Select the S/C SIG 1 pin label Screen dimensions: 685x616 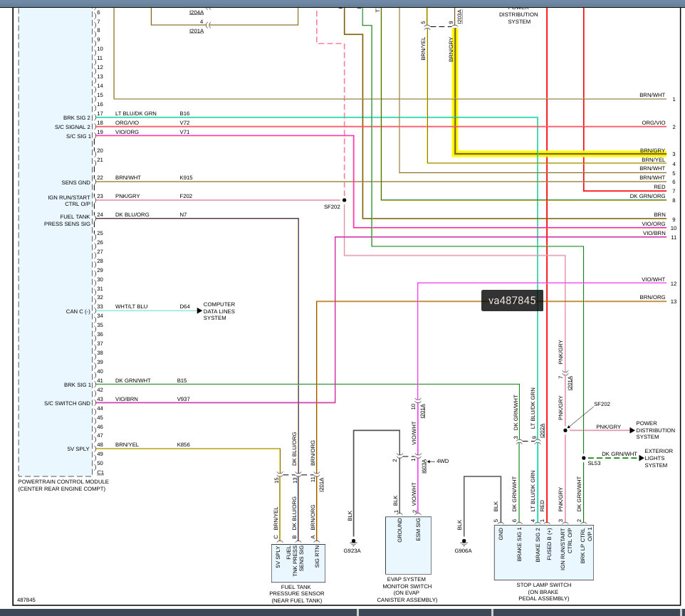(78, 136)
